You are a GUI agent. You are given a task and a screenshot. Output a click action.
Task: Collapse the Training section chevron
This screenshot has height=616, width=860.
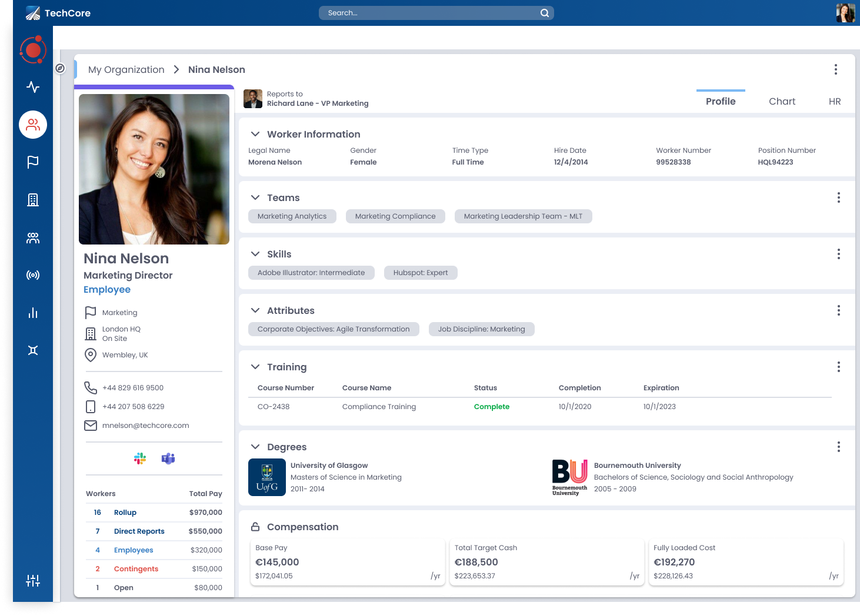(x=255, y=367)
